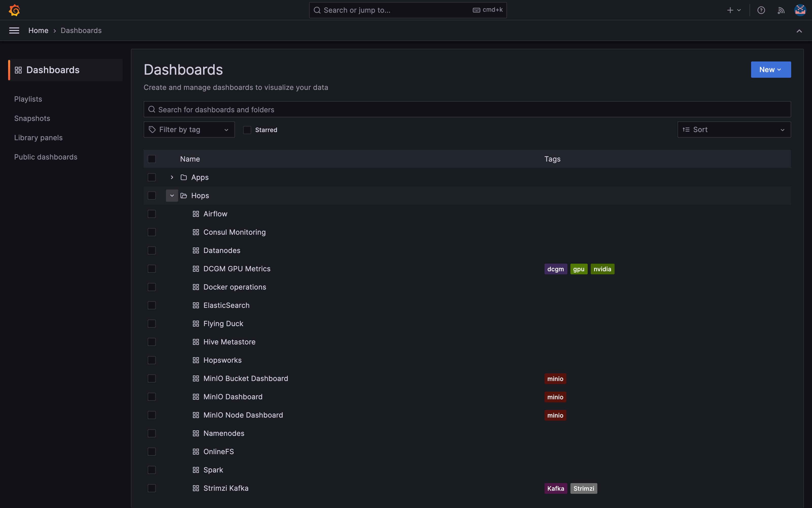Toggle the Starred filter checkbox
The height and width of the screenshot is (508, 812).
coord(247,130)
